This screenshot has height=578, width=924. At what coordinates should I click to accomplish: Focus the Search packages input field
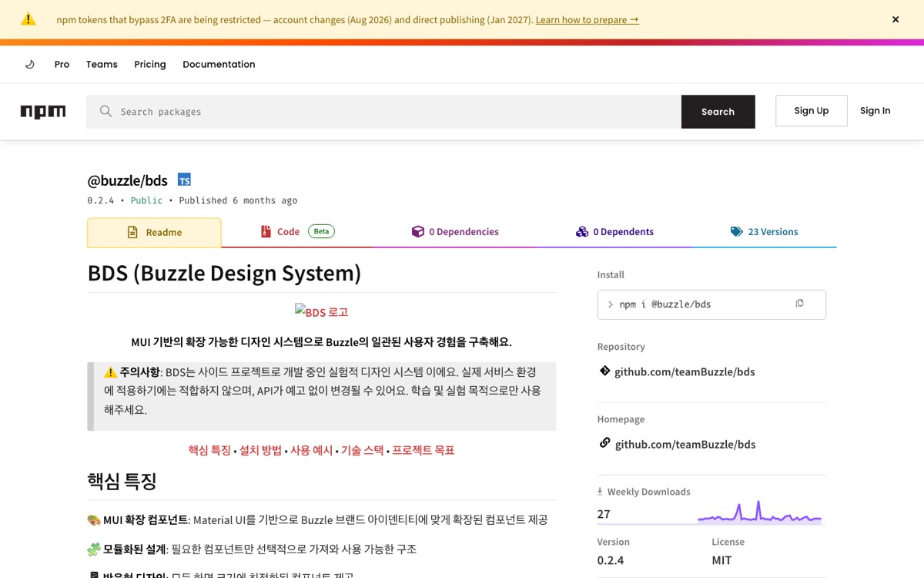(x=383, y=112)
